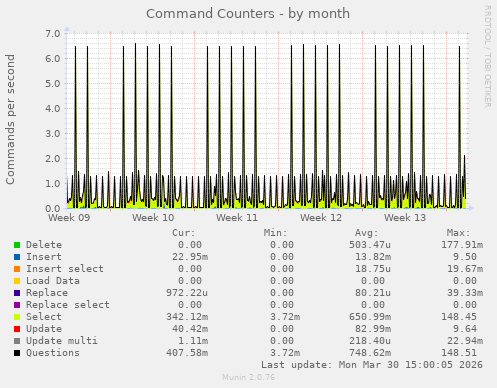Click Select minimum value 3.72m
The height and width of the screenshot is (388, 497).
pyautogui.click(x=285, y=317)
